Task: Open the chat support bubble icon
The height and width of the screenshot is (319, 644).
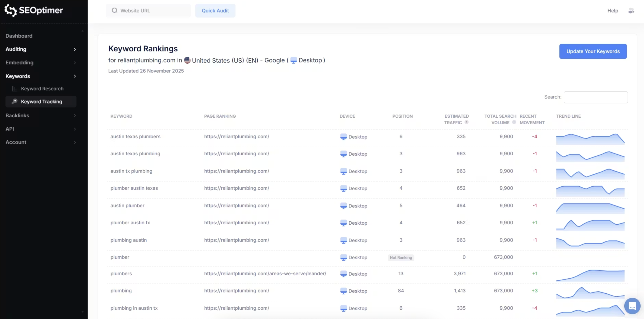Action: (632, 306)
